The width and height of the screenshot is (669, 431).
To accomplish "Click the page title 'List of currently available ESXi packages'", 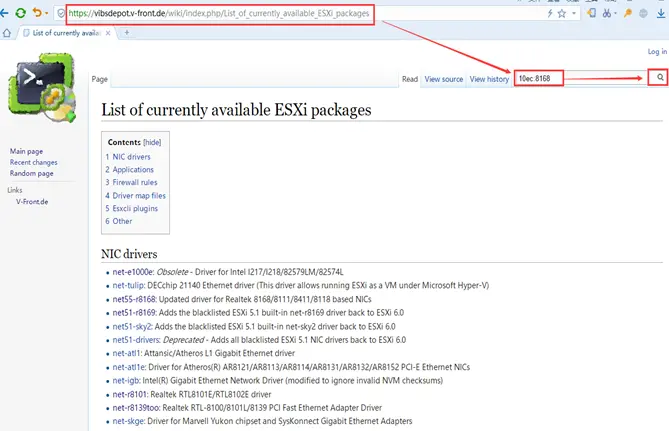I will (x=236, y=110).
